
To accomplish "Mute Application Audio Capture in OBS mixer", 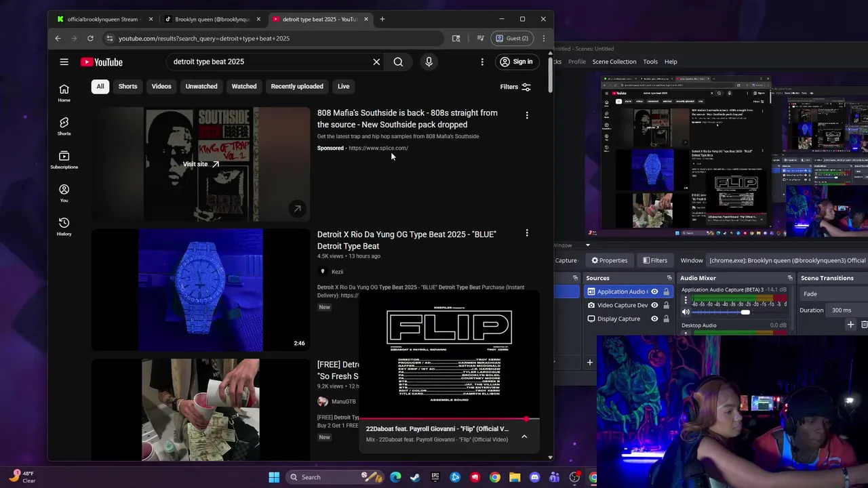I will coord(686,312).
